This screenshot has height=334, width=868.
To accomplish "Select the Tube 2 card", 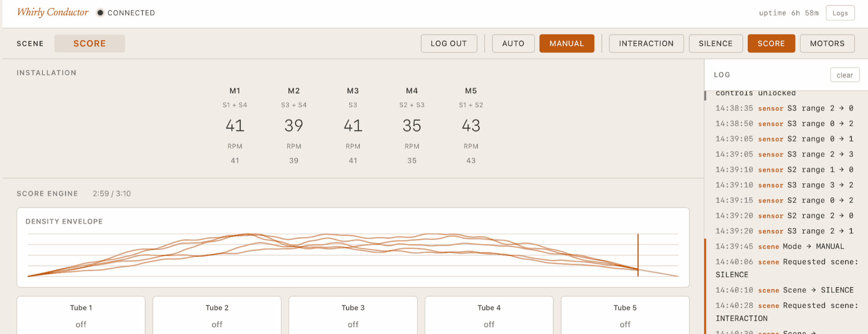I will click(217, 315).
